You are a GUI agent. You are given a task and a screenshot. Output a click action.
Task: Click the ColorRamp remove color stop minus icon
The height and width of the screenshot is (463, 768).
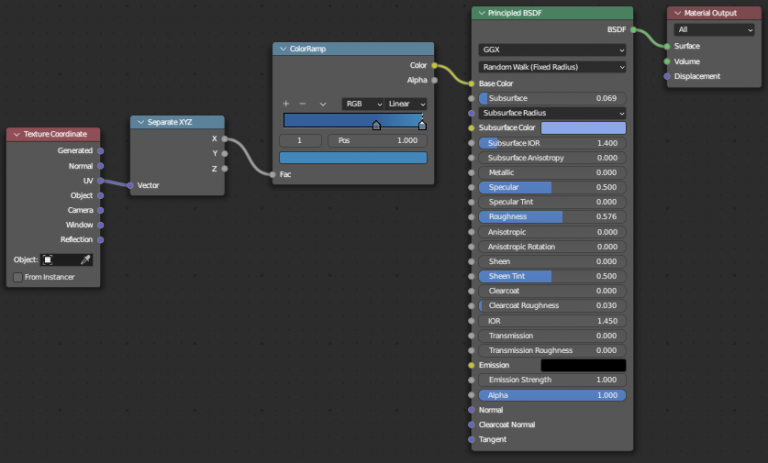coord(304,104)
